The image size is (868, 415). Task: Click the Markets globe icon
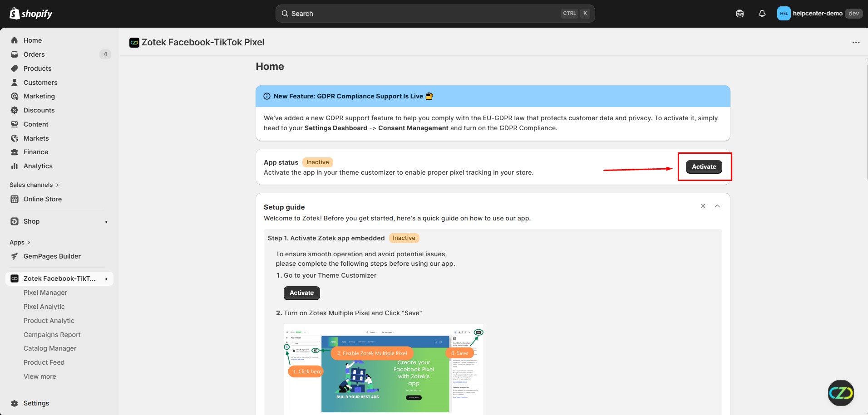pyautogui.click(x=15, y=138)
